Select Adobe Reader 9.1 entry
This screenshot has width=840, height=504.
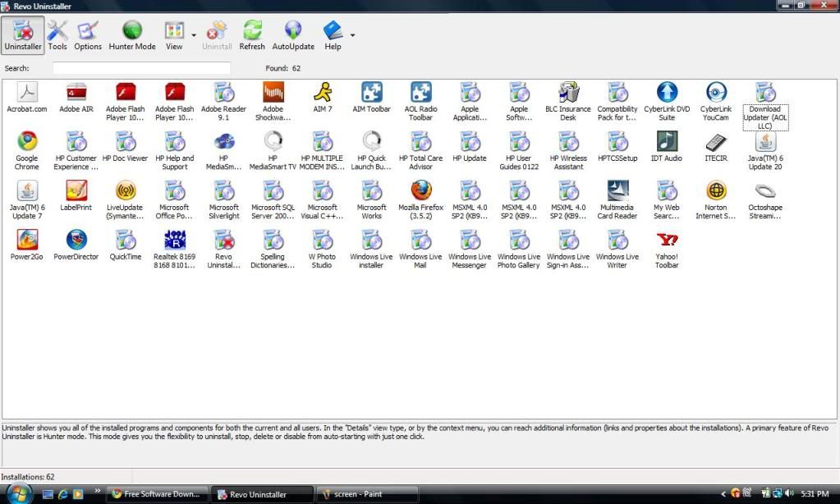pyautogui.click(x=224, y=101)
